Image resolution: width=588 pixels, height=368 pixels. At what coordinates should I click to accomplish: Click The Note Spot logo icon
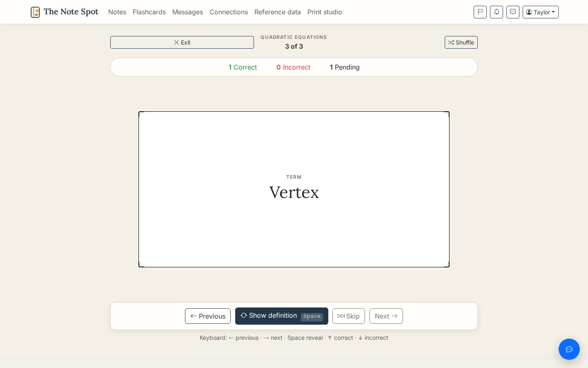click(x=35, y=12)
